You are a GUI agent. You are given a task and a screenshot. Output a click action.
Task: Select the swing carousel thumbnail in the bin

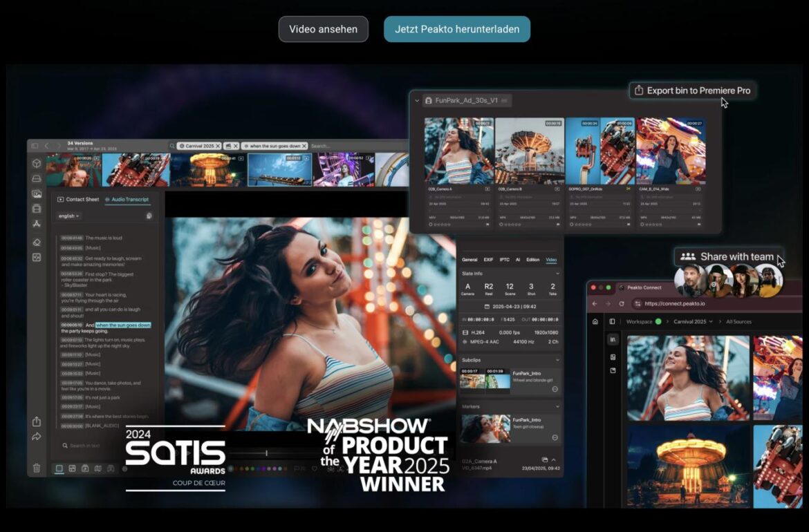(x=530, y=151)
